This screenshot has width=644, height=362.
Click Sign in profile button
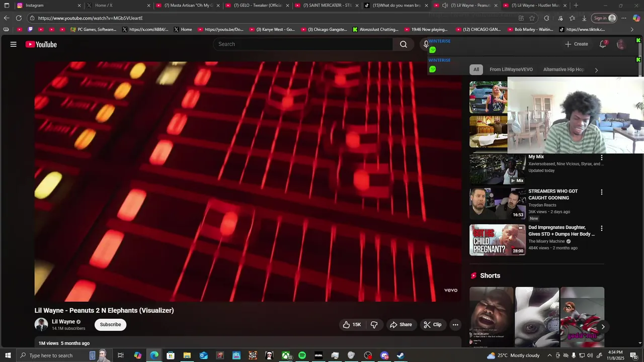coord(604,18)
